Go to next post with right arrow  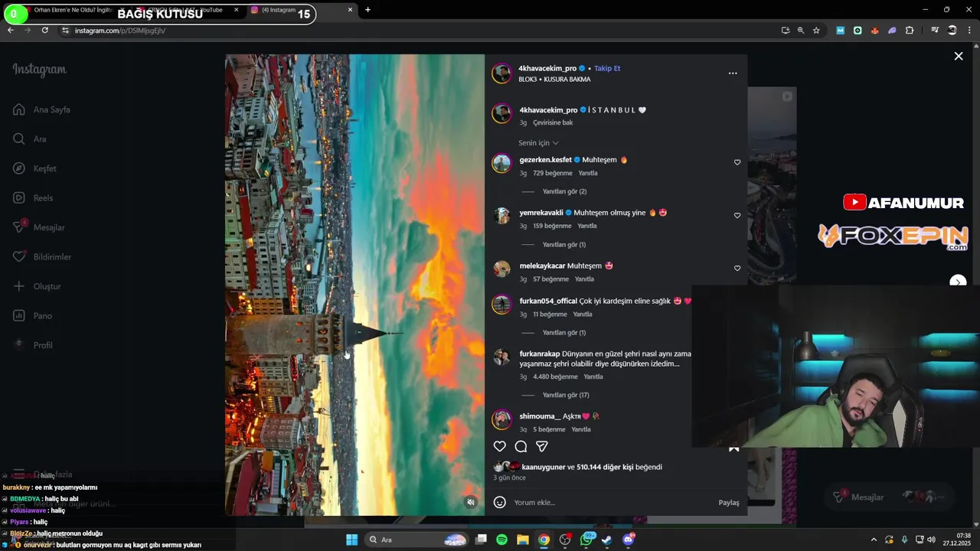958,282
